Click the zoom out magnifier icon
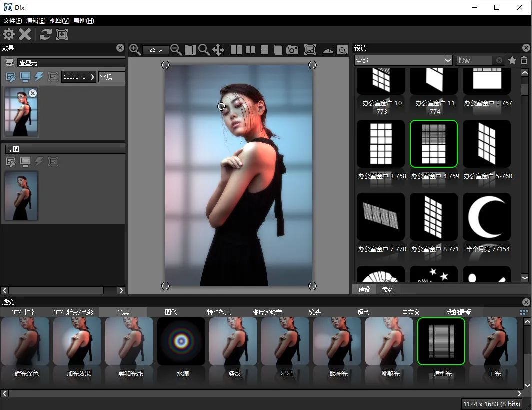 coord(176,49)
